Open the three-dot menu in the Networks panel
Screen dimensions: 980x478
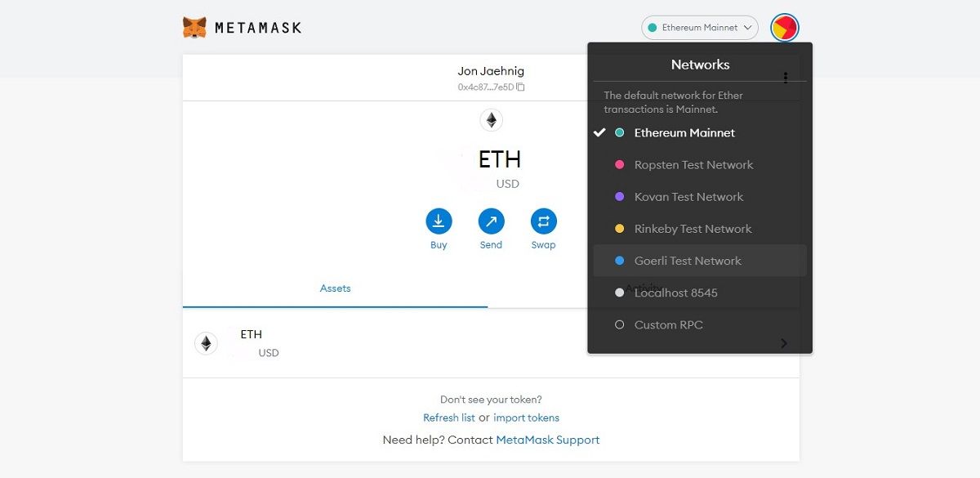tap(786, 76)
